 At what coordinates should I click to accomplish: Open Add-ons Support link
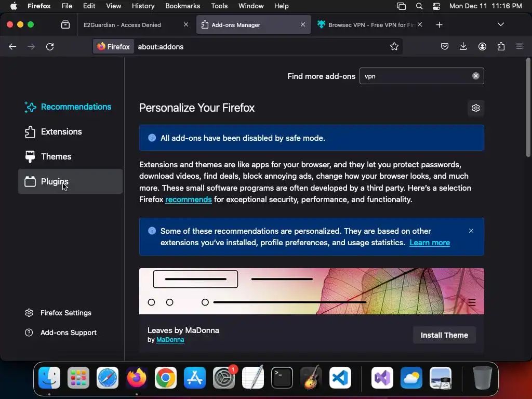pyautogui.click(x=61, y=332)
